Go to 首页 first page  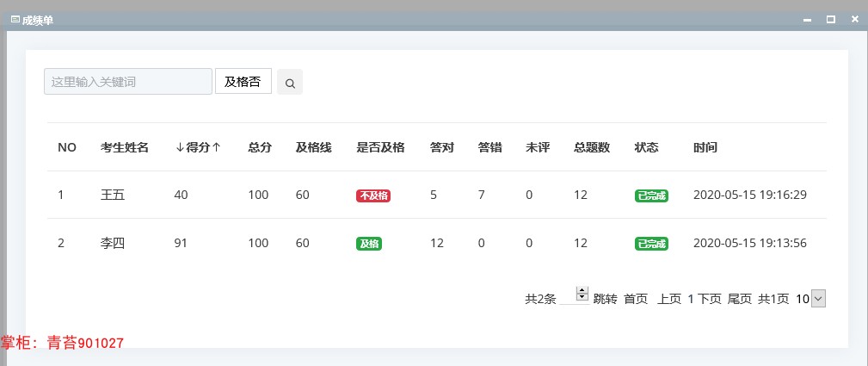coord(636,300)
